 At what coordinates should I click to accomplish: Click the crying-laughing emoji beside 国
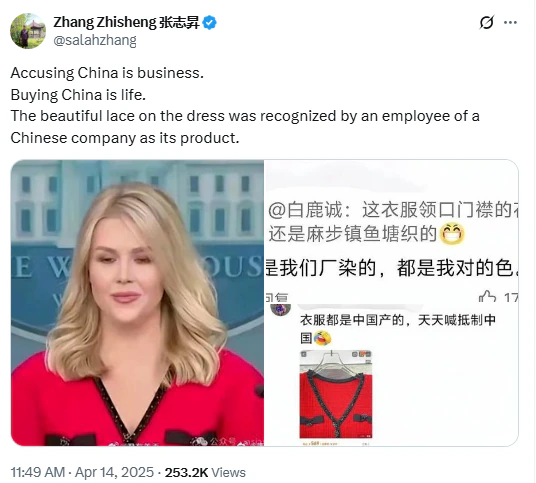pos(322,338)
